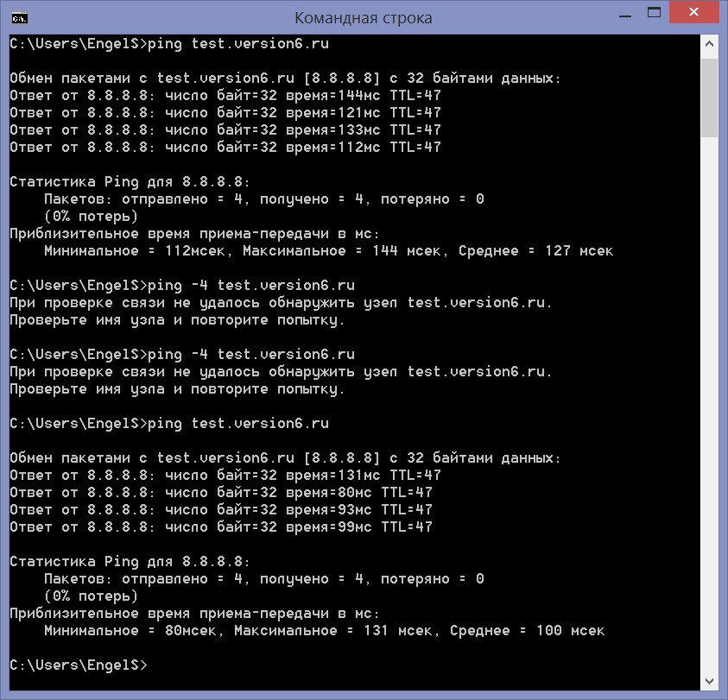
Task: Click the line with время=80мс
Action: click(221, 493)
